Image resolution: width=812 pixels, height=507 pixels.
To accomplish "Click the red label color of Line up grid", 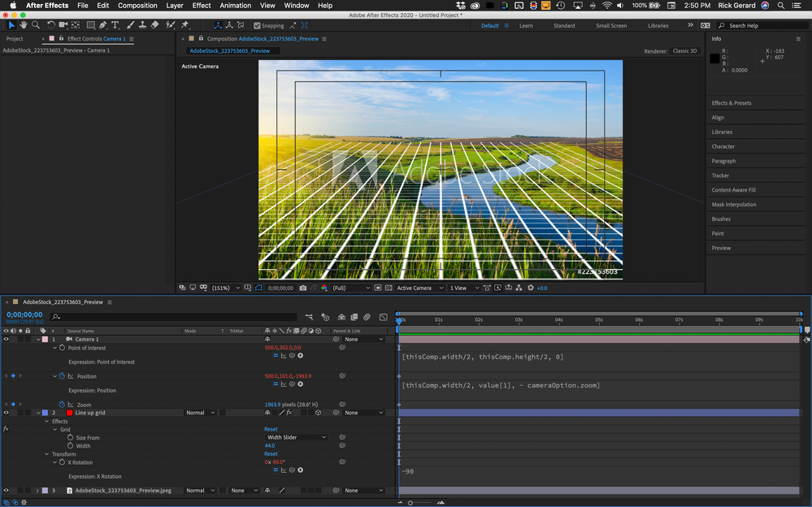I will pyautogui.click(x=69, y=413).
